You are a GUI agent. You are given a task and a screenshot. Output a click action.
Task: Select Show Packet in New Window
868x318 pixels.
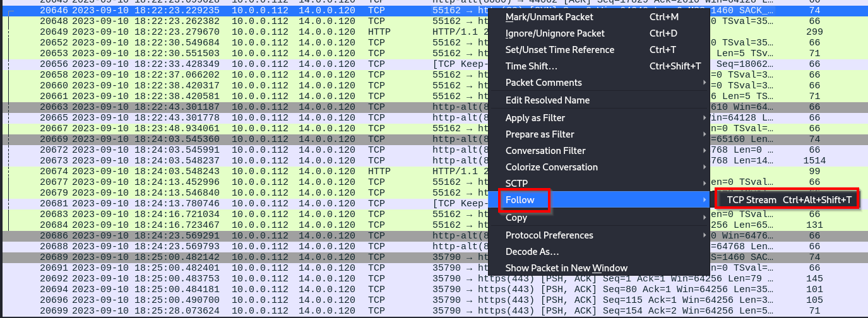tap(566, 268)
